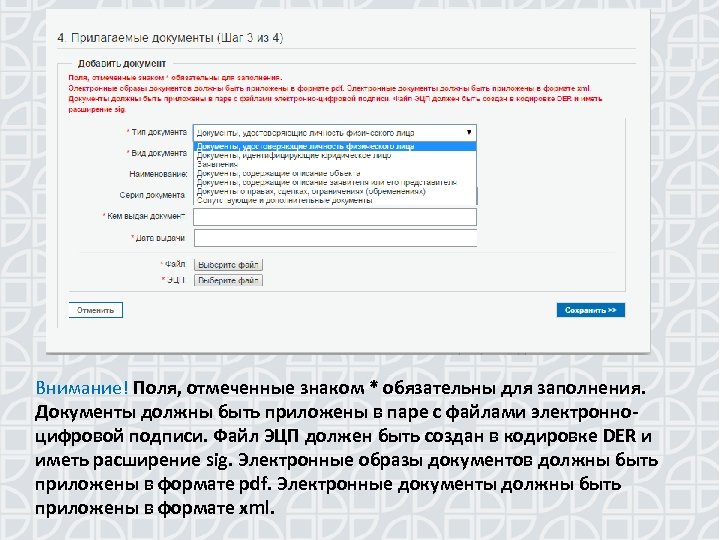Click the Наименование label
720x540 pixels.
click(158, 174)
